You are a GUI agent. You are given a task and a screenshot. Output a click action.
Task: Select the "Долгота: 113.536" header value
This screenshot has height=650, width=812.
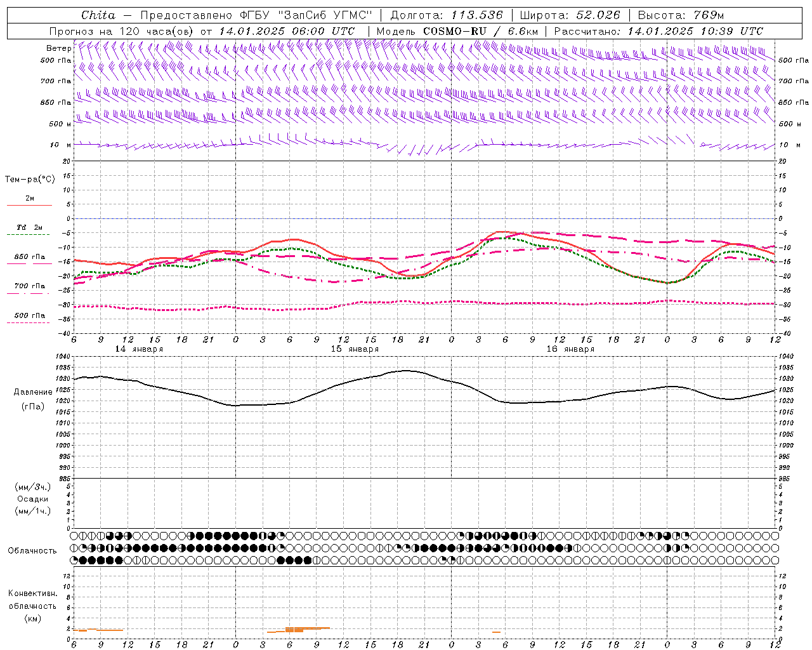pos(446,15)
